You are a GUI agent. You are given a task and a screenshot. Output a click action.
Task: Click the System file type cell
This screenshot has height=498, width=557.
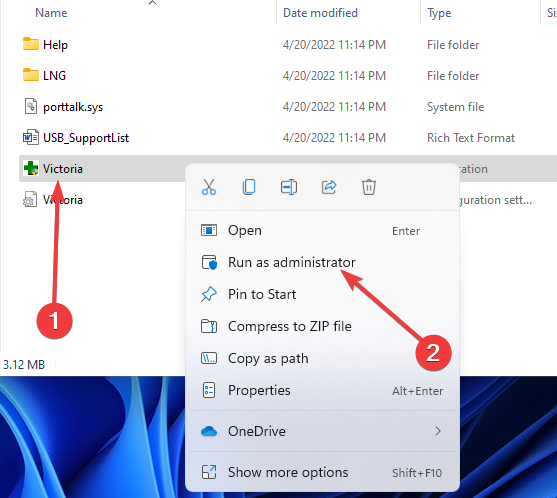pos(455,107)
